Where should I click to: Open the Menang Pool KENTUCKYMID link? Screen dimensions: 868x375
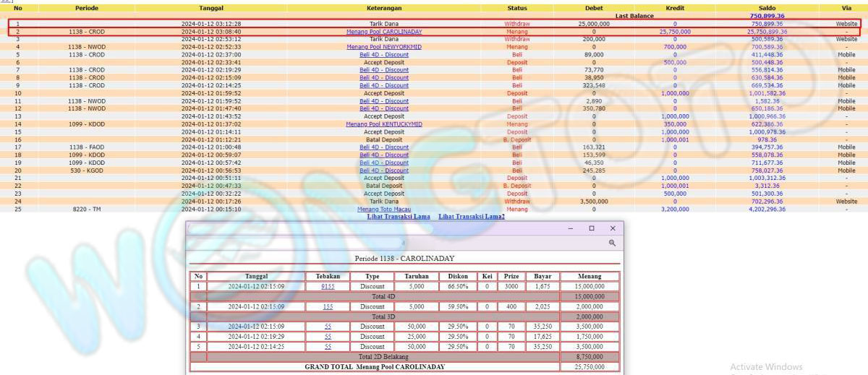tap(384, 124)
